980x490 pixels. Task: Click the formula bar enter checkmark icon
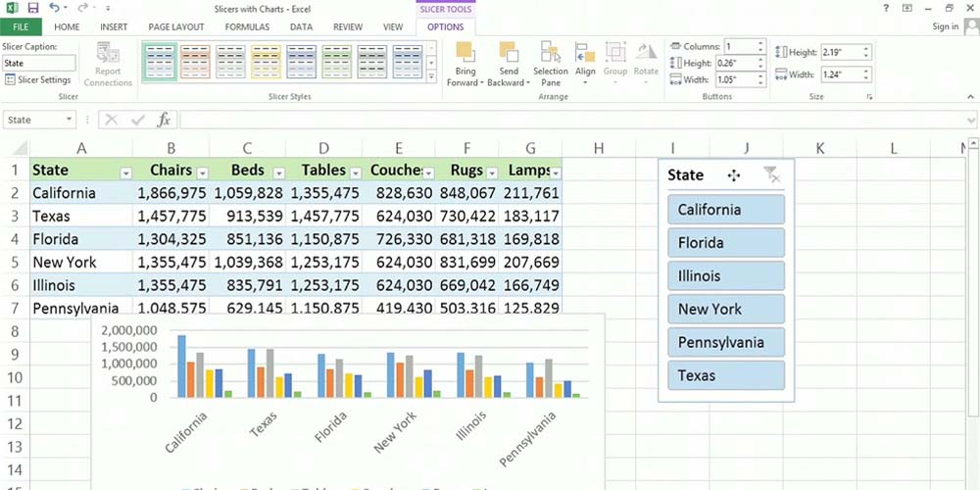137,120
